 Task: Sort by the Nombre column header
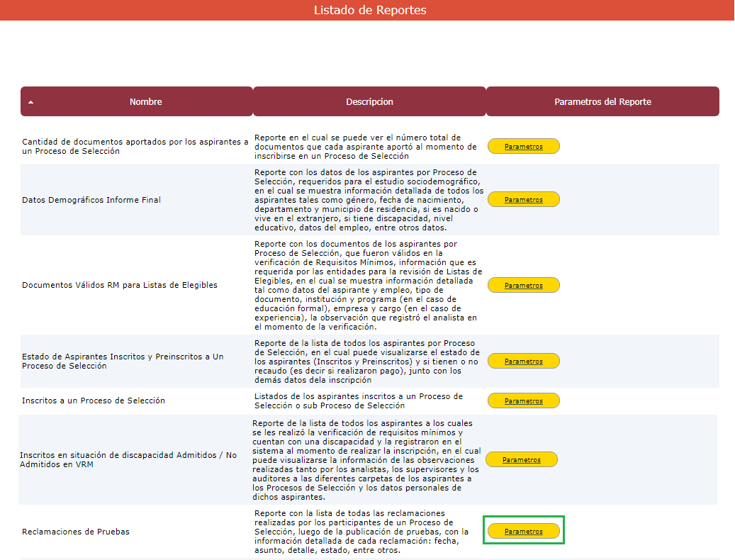pyautogui.click(x=145, y=102)
